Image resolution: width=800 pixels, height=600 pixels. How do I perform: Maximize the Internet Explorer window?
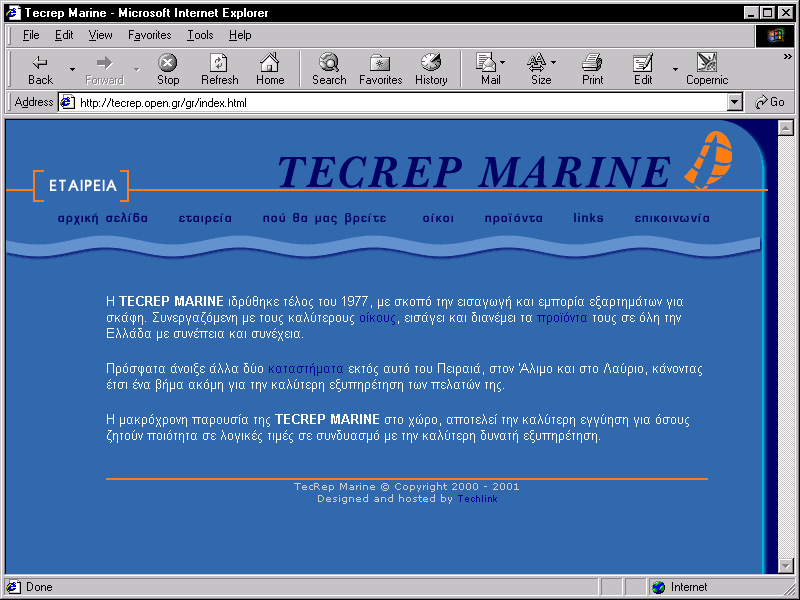tap(767, 13)
